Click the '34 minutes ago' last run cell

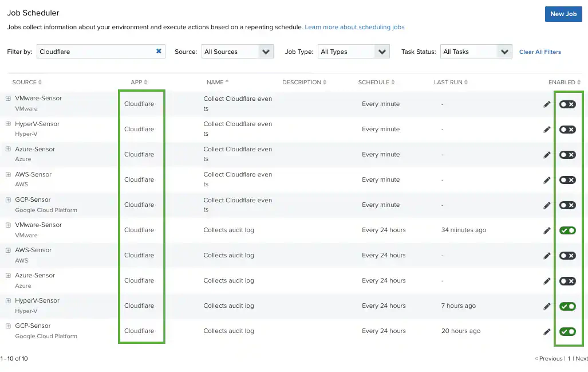tap(464, 230)
